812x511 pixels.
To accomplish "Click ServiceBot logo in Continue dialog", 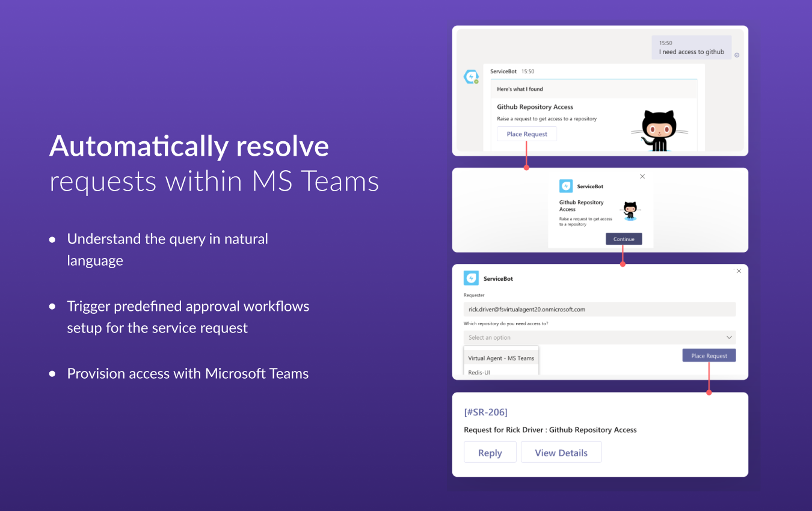I will [566, 186].
